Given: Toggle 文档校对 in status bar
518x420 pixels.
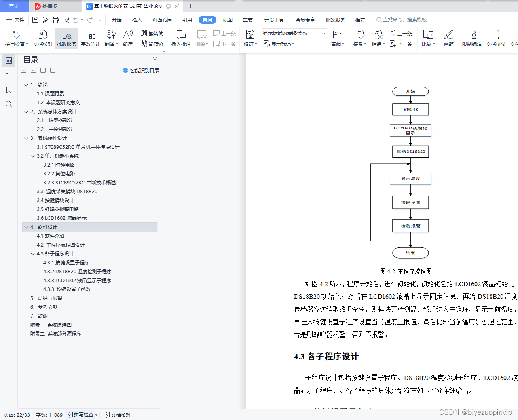Looking at the screenshot, I should [117, 415].
